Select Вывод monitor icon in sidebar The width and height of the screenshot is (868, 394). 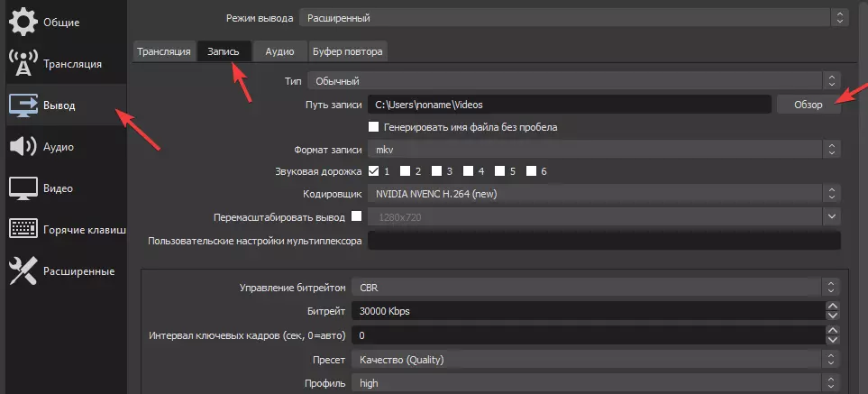23,105
